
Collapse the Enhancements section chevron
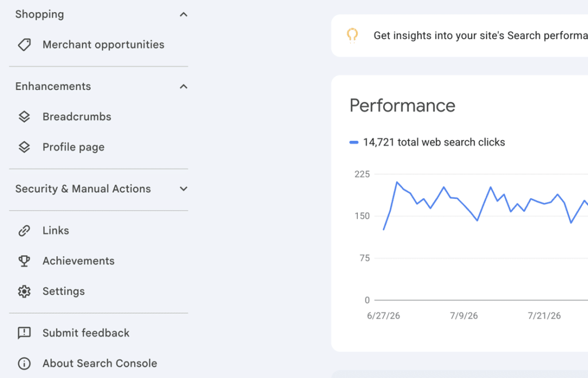[183, 87]
